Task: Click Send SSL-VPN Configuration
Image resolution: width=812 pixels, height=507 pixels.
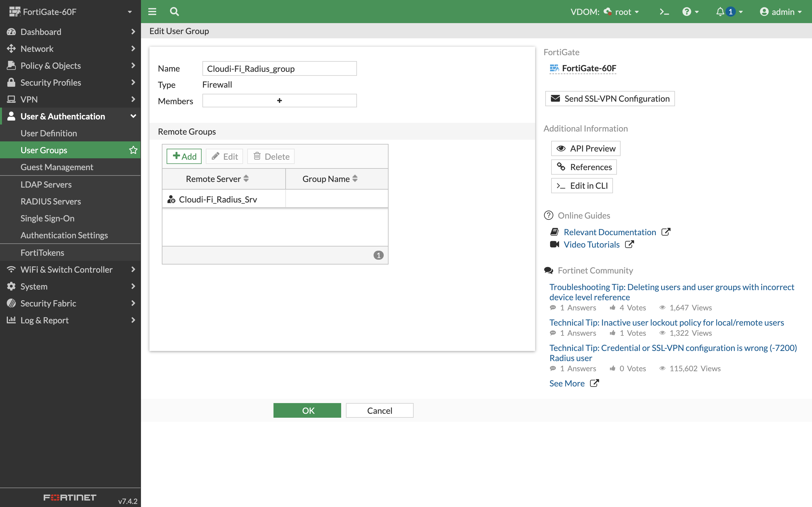Action: coord(610,98)
